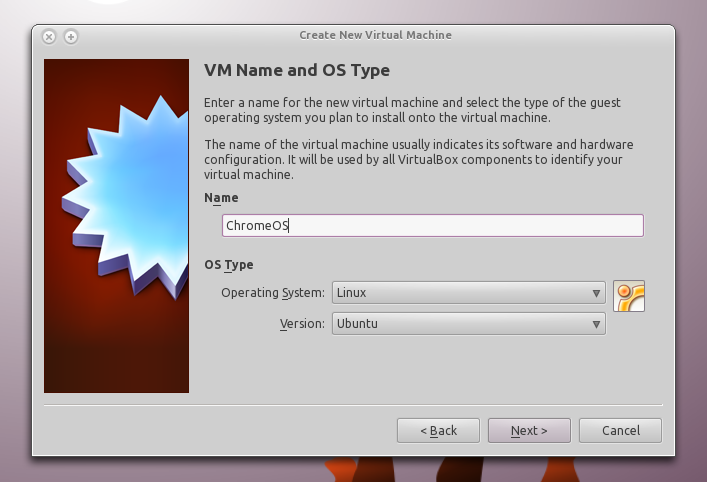Click the "Operating System:" label
The width and height of the screenshot is (707, 482).
[273, 293]
